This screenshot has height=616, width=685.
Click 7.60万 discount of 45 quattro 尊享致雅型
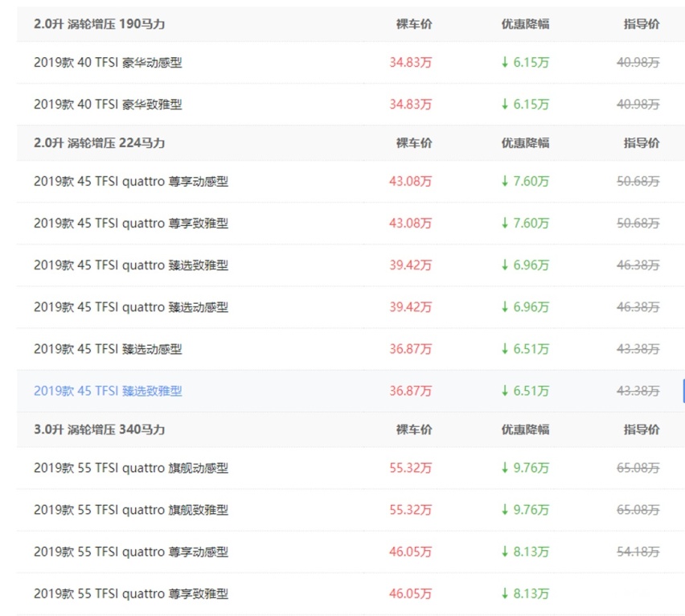point(525,224)
